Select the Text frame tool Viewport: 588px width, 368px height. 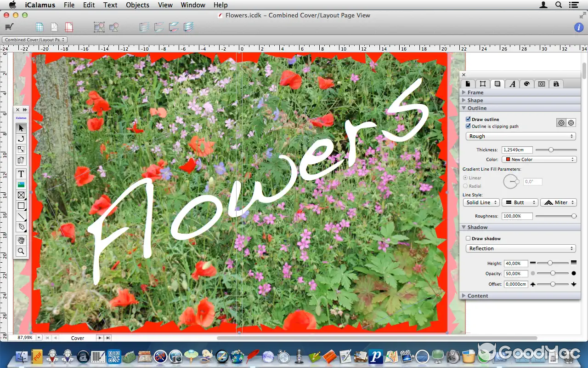point(21,174)
